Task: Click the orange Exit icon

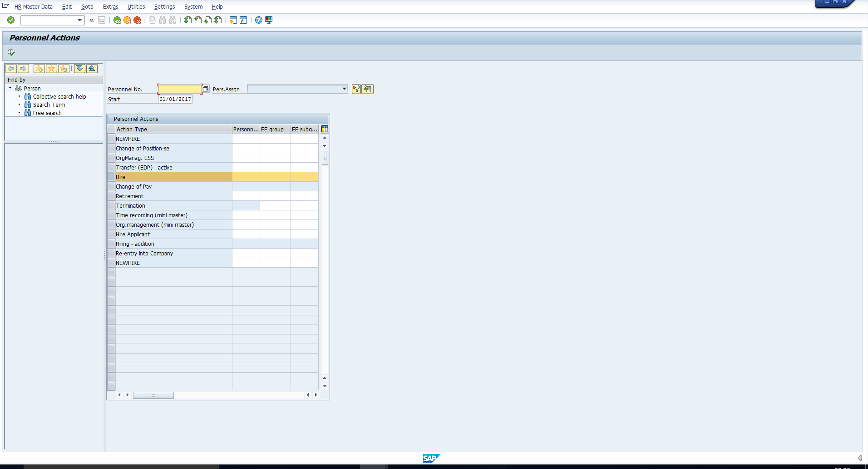Action: point(127,20)
